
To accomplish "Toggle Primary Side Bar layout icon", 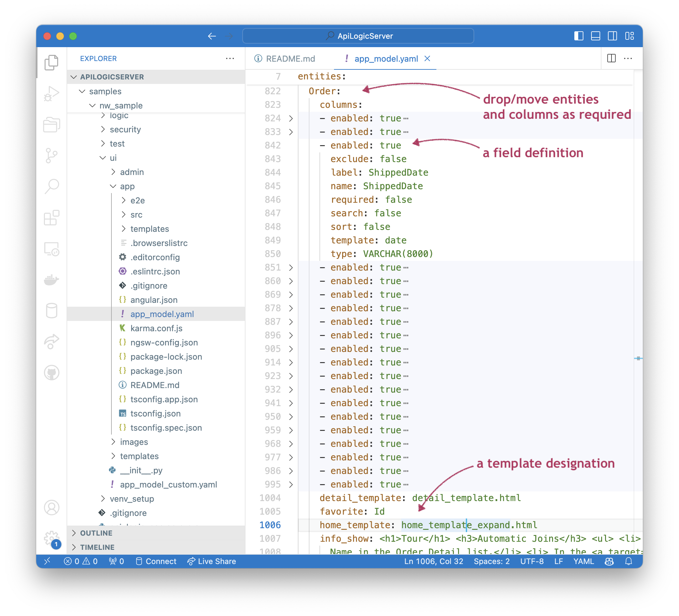I will pyautogui.click(x=579, y=36).
